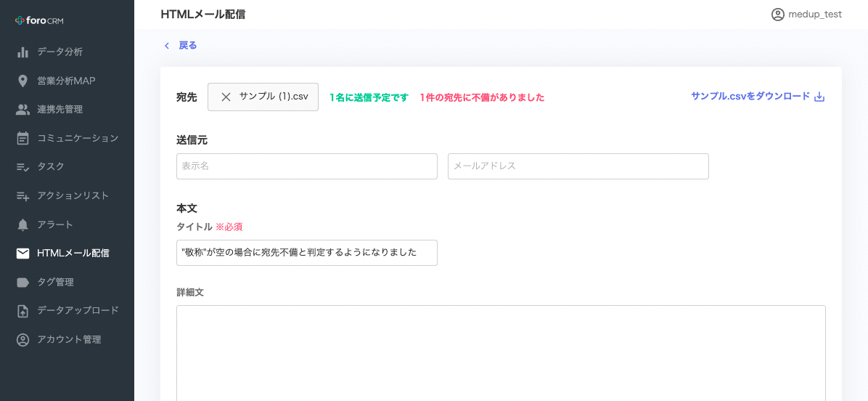The height and width of the screenshot is (401, 868).
Task: Click the medup_test username
Action: [x=815, y=15]
